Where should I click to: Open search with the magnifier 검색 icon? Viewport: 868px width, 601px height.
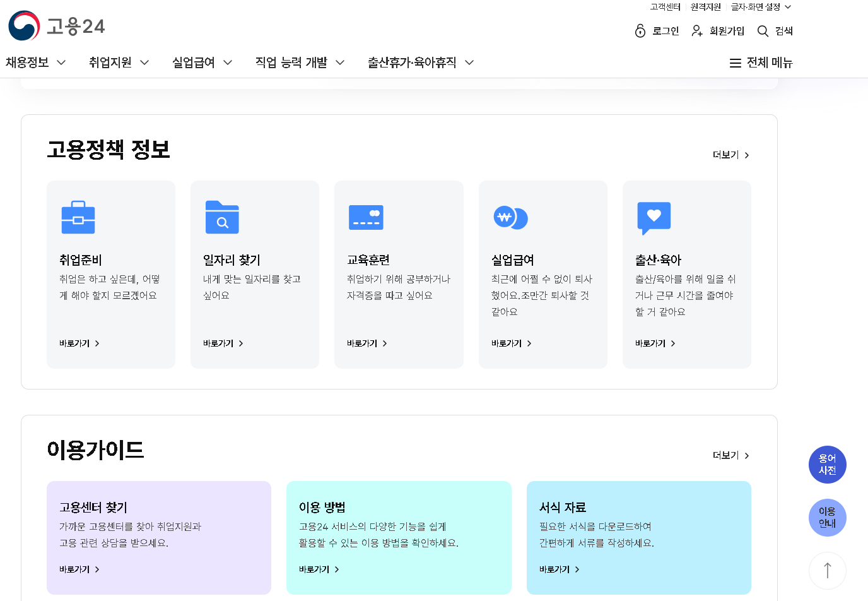point(763,31)
